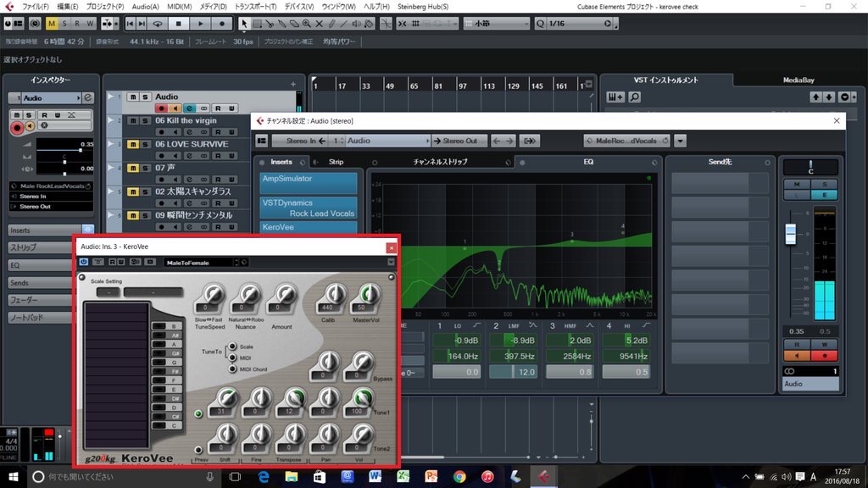The height and width of the screenshot is (488, 868).
Task: Toggle KeroVee plugin power button
Action: [84, 262]
